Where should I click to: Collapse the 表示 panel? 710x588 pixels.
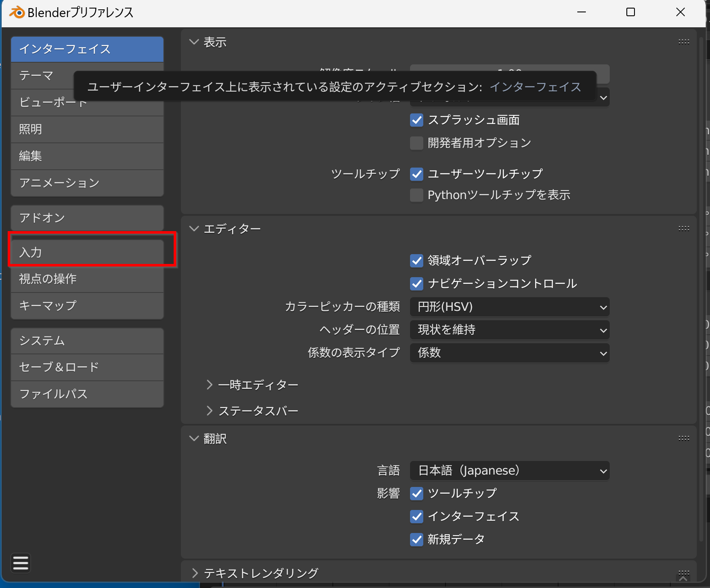click(x=194, y=42)
